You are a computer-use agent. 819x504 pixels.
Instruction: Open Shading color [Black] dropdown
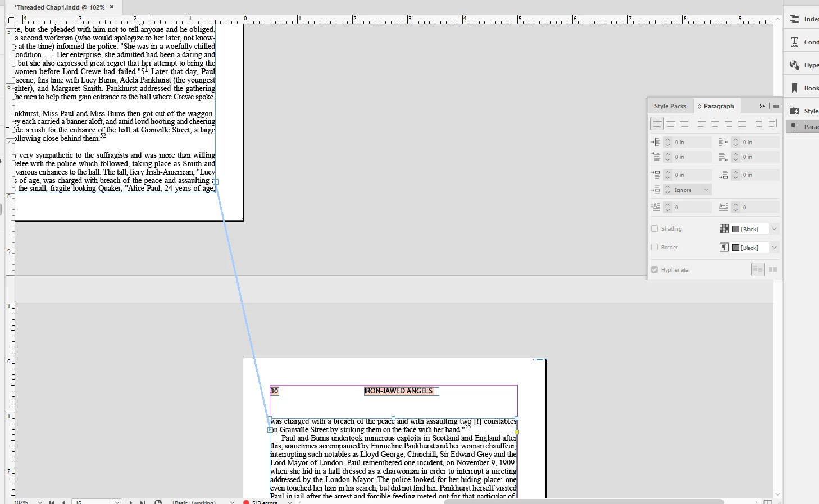(x=774, y=229)
